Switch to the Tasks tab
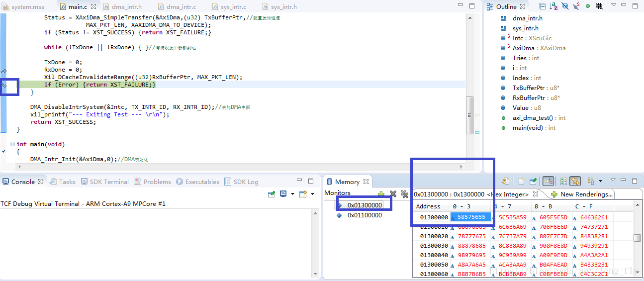The image size is (644, 281). [63, 182]
